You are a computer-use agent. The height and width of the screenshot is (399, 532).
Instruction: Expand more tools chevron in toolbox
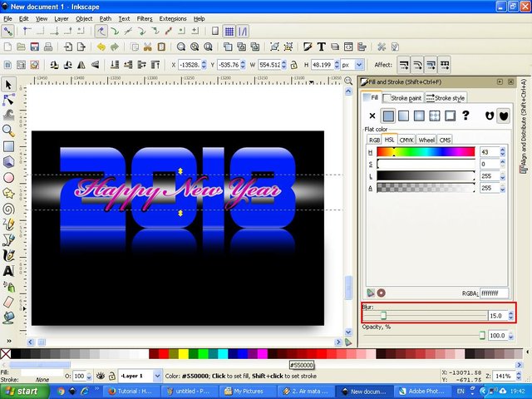[x=9, y=341]
